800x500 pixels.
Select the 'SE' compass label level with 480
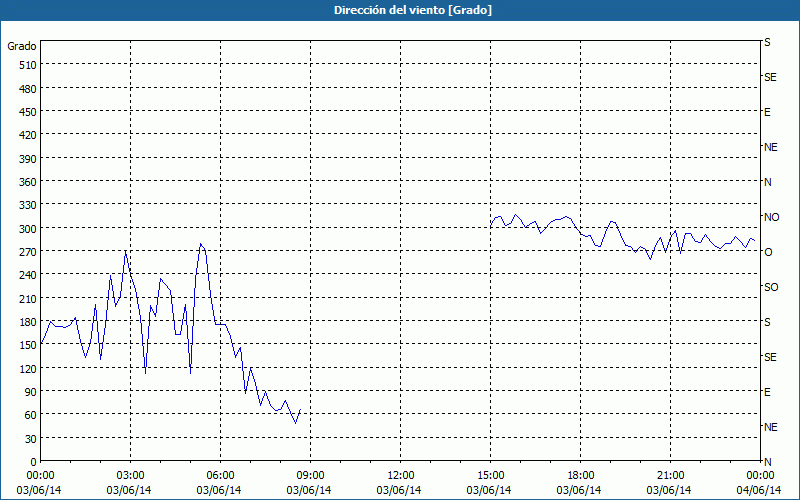(770, 78)
